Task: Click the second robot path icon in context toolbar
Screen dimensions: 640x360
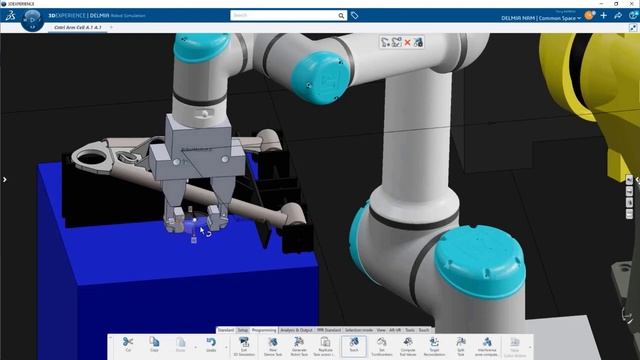Action: pyautogui.click(x=396, y=42)
